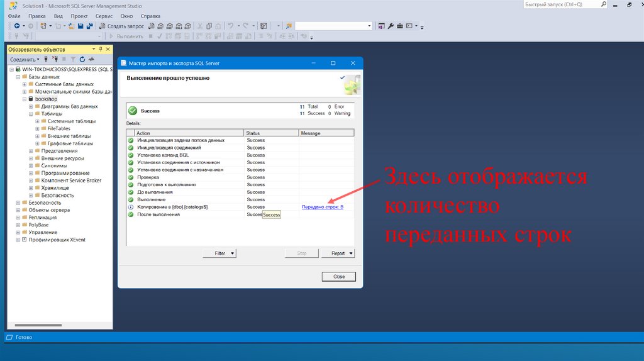Click the Connect plug icon in Object Explorer
This screenshot has width=644, height=361.
[x=46, y=60]
